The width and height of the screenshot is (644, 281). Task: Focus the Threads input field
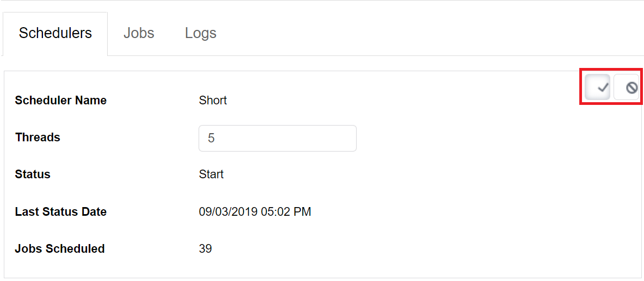point(277,138)
